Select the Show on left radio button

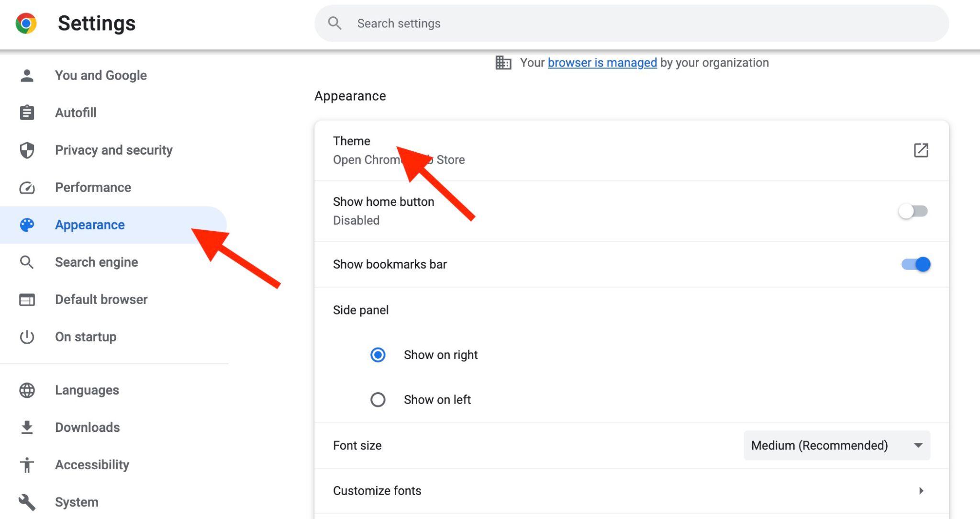(378, 399)
